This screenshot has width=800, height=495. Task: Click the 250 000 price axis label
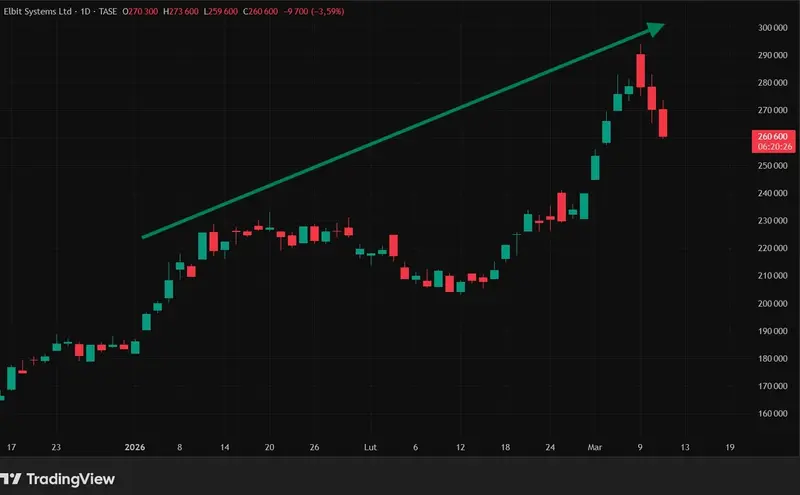tap(772, 165)
